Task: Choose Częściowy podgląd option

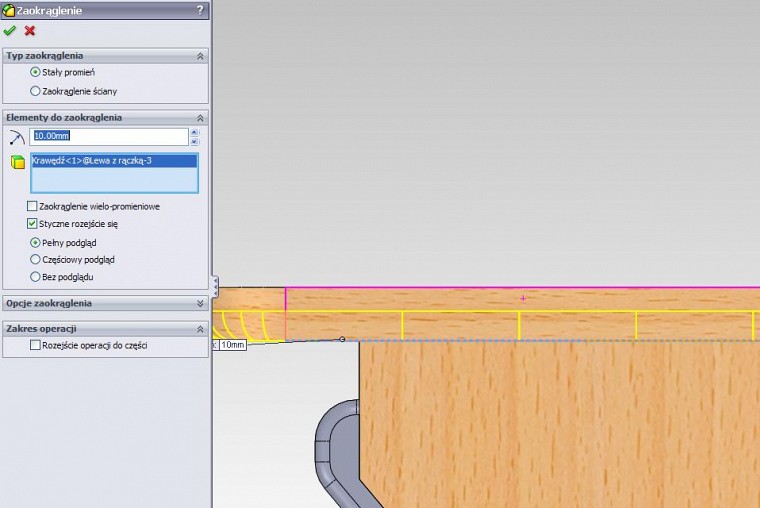Action: pyautogui.click(x=35, y=260)
